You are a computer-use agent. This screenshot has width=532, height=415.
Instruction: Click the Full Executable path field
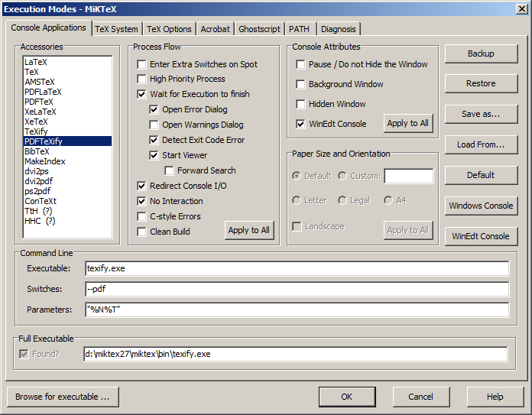[295, 354]
